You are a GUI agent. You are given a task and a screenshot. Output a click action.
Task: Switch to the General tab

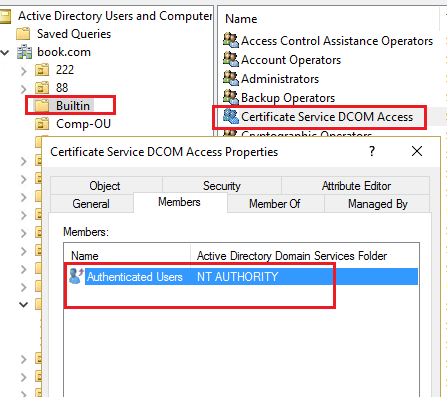coord(91,204)
